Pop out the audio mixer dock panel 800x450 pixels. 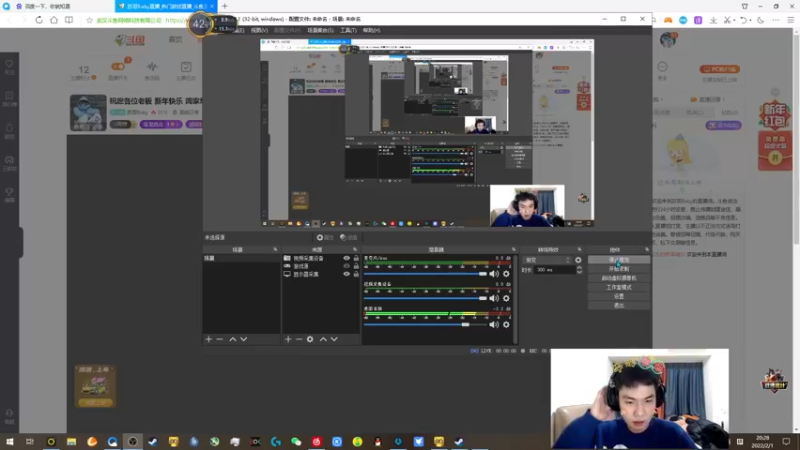tap(514, 249)
